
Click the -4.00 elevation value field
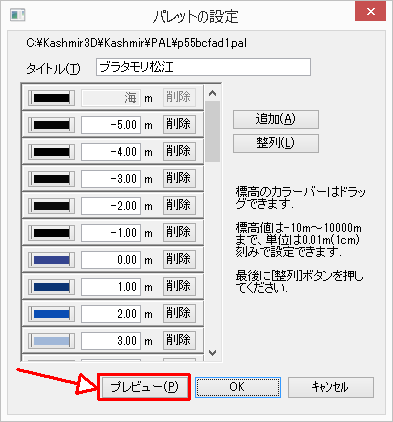111,152
